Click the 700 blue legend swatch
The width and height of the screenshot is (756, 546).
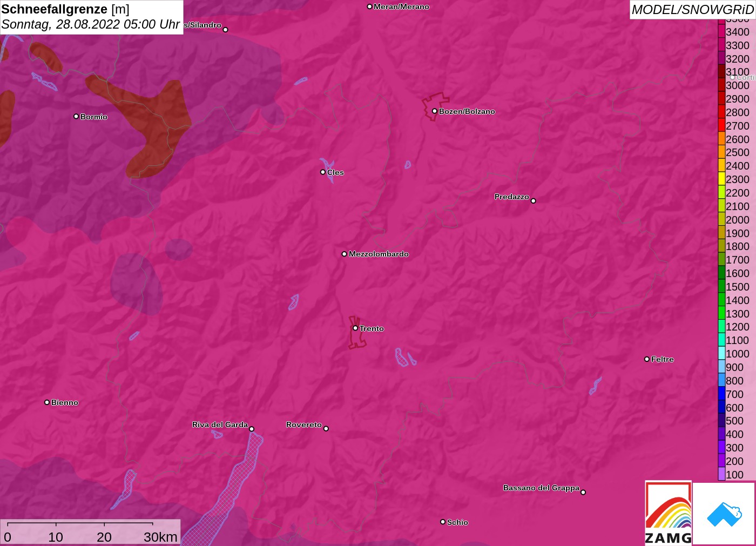point(721,394)
